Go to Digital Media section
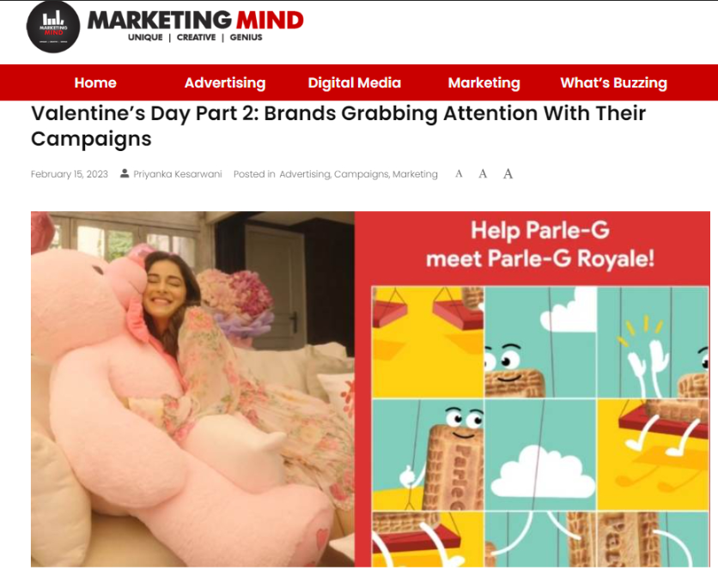This screenshot has width=718, height=588. (x=355, y=82)
